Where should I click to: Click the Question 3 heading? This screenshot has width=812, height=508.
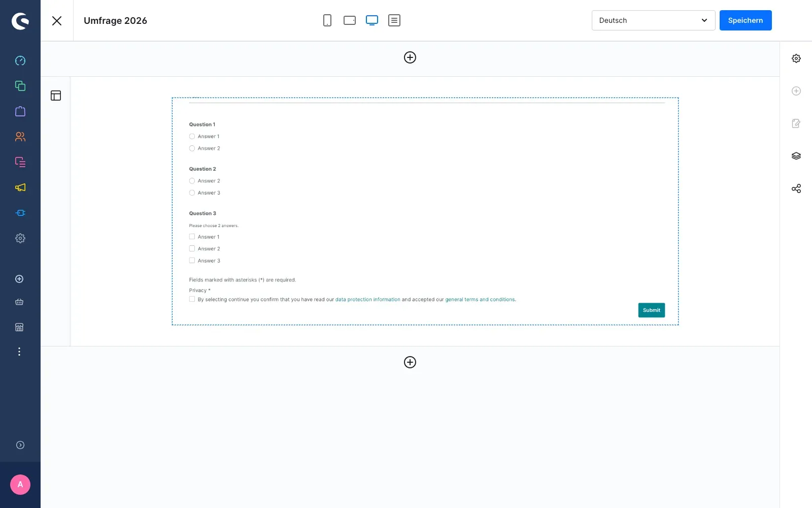(202, 213)
